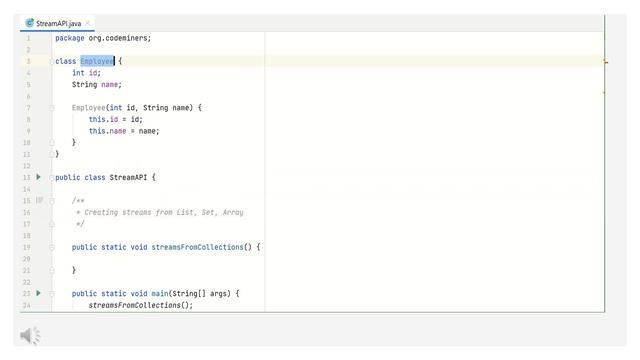Click the speaker audio icon
Image resolution: width=640 pixels, height=360 pixels.
[30, 336]
